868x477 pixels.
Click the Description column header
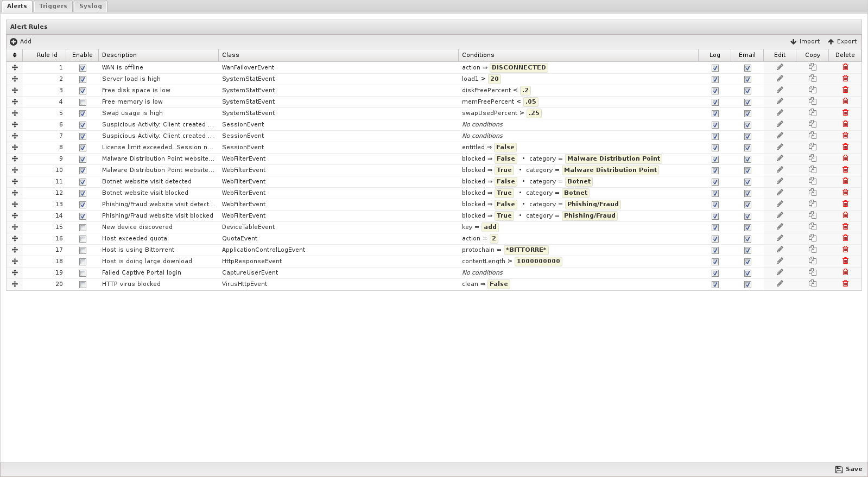[x=119, y=55]
